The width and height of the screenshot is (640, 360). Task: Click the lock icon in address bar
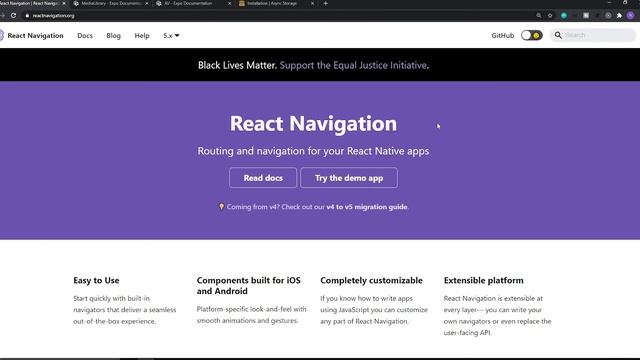(27, 16)
